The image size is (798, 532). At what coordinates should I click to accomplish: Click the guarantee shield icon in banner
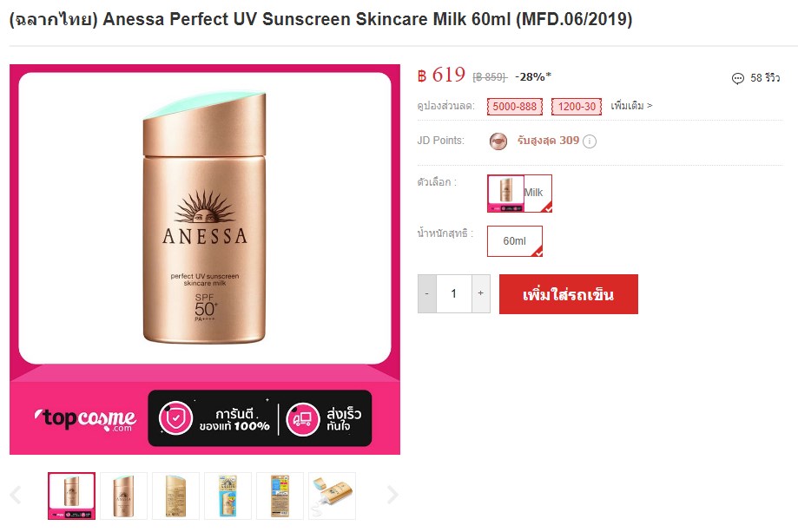175,418
